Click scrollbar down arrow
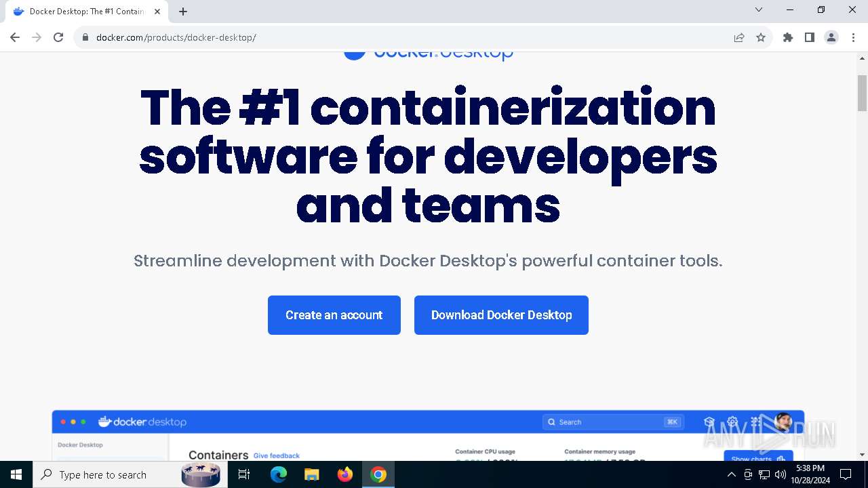 point(862,455)
